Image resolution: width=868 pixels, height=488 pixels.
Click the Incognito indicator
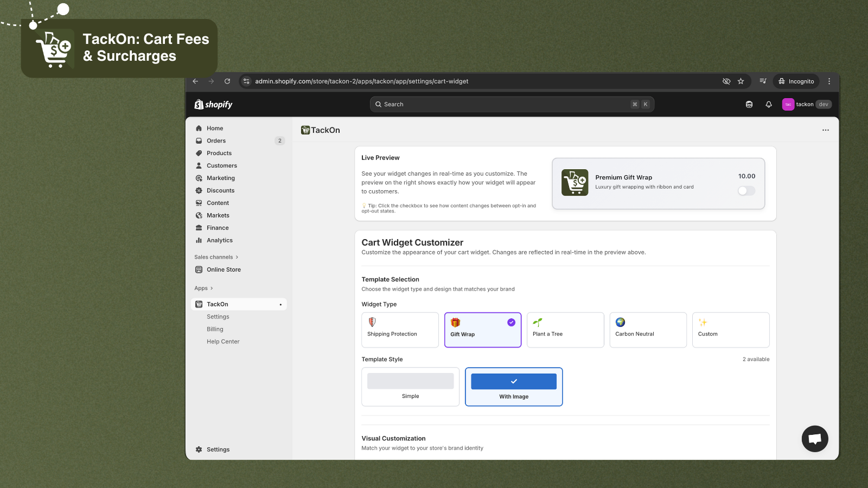pos(796,81)
